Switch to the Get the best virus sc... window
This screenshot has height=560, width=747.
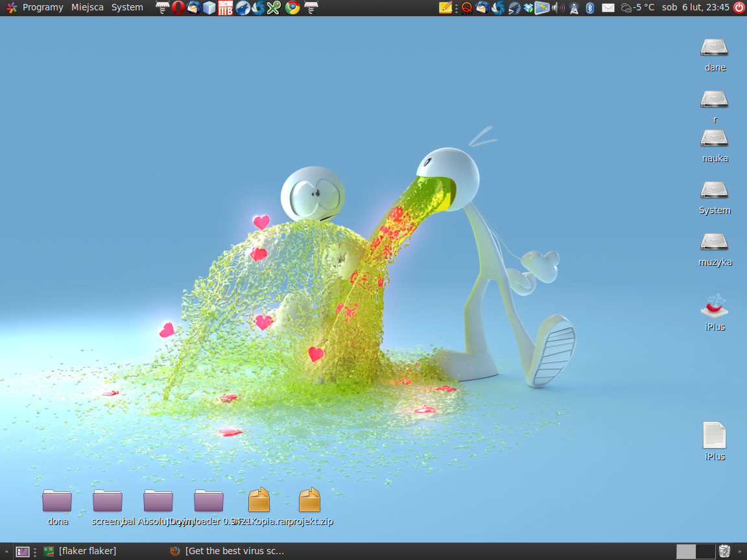228,552
